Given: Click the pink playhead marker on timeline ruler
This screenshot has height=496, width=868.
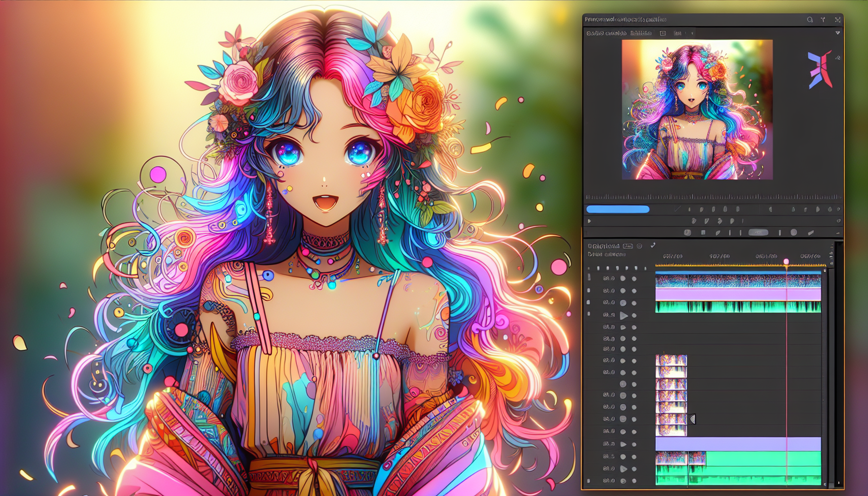Looking at the screenshot, I should tap(786, 262).
